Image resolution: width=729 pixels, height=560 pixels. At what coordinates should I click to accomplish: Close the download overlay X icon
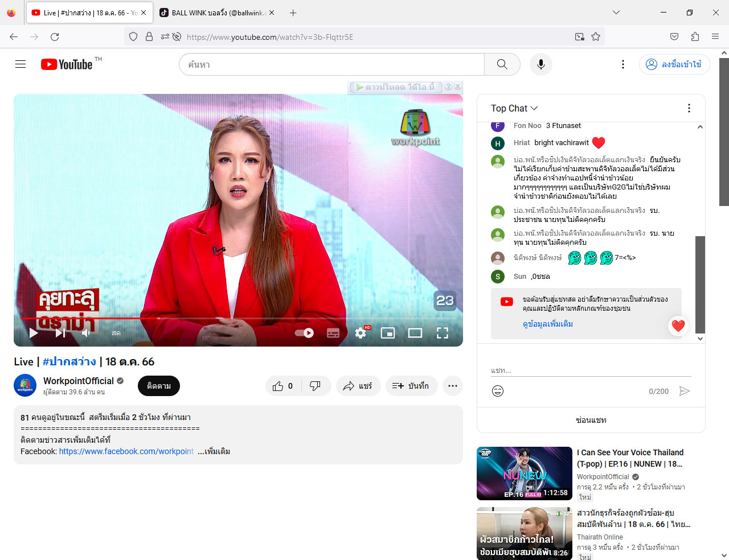457,87
